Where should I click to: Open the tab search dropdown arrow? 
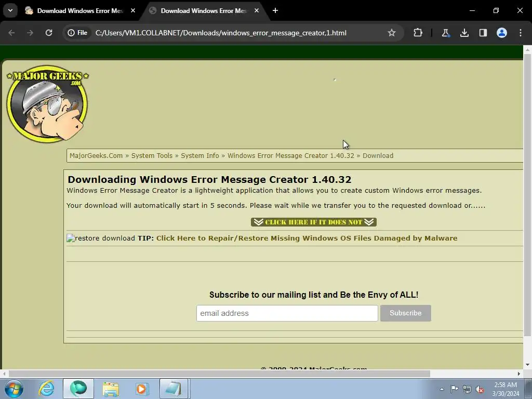(10, 10)
